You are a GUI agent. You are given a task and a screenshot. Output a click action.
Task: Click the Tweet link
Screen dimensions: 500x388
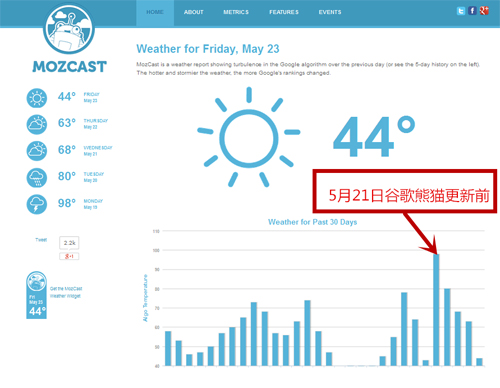pos(41,240)
